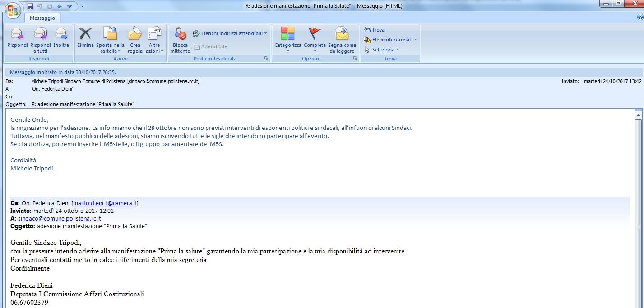Viewport: 644px width, 308px height.
Task: Go to previous item with up arrow
Action: click(60, 6)
